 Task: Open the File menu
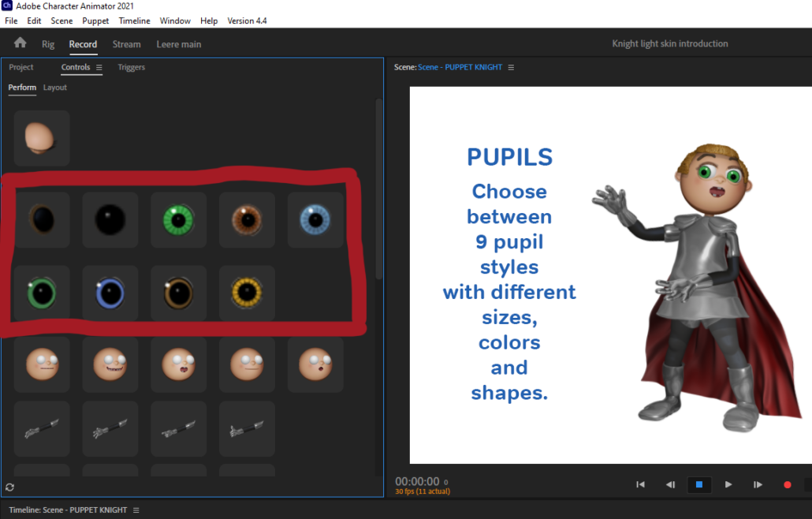pyautogui.click(x=11, y=21)
